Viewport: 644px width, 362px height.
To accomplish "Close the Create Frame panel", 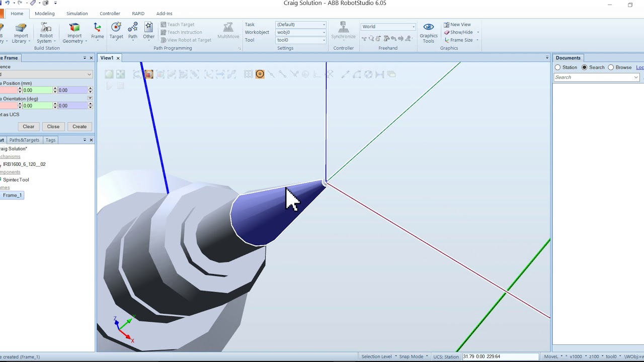I will tap(91, 58).
